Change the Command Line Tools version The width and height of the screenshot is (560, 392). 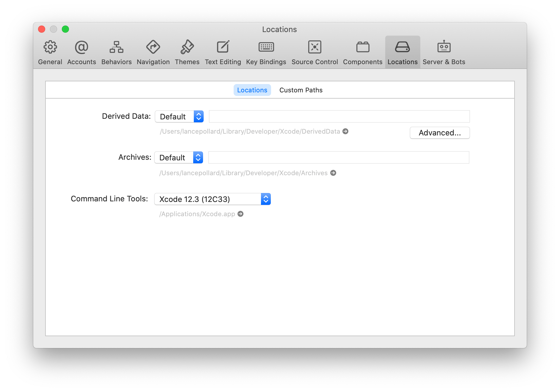212,199
